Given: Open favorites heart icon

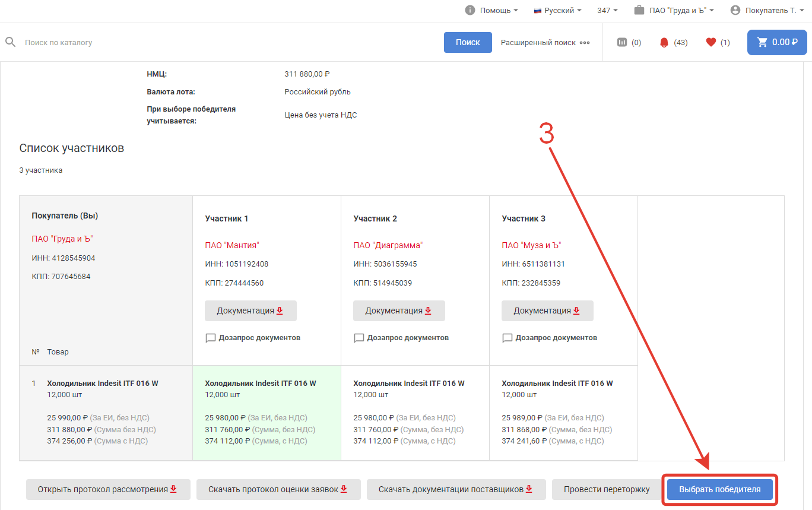Looking at the screenshot, I should [710, 42].
